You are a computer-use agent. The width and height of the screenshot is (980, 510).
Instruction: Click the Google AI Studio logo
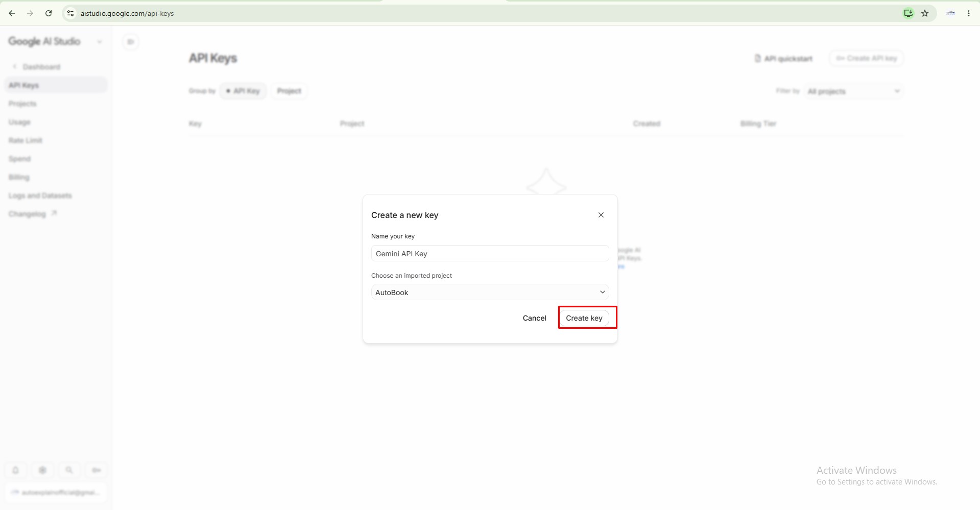pyautogui.click(x=44, y=41)
